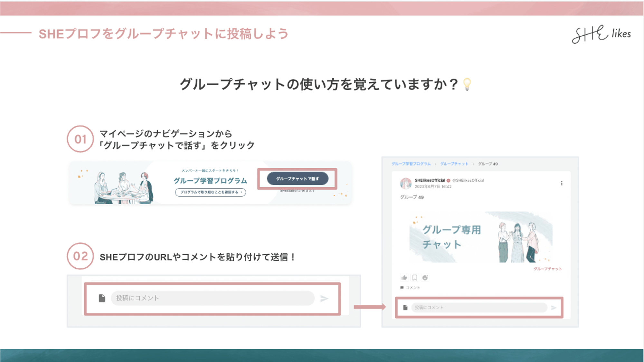Click the bookmark icon under the post
644x362 pixels.
pyautogui.click(x=415, y=278)
